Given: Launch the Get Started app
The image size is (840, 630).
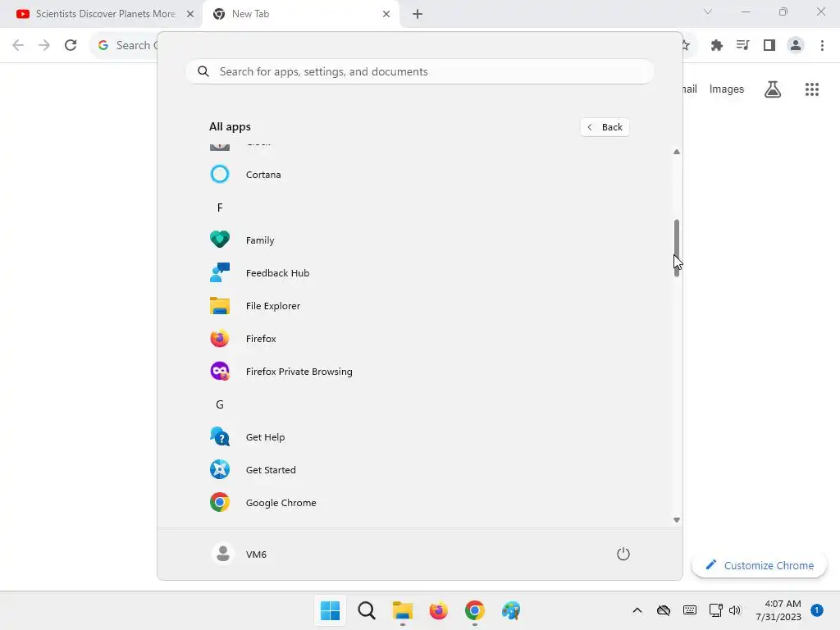Looking at the screenshot, I should 419,470.
